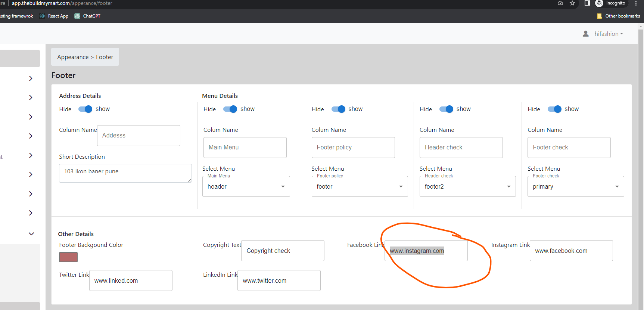This screenshot has width=644, height=310.
Task: Click the Twitter Link input field
Action: coord(131,280)
